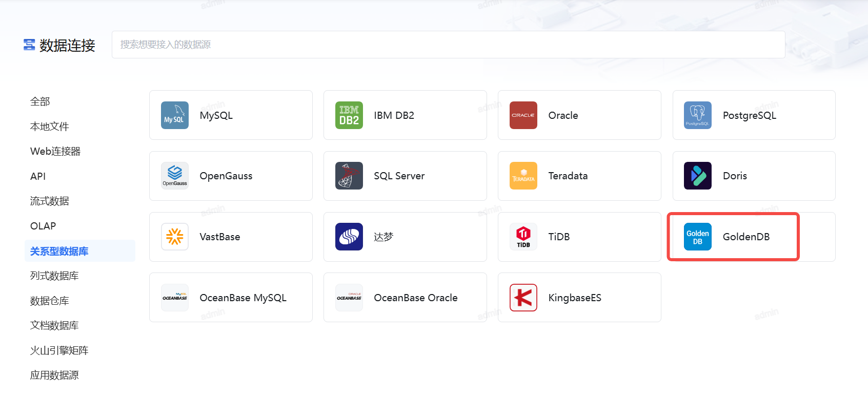Viewport: 868px width, 398px height.
Task: Click the Oracle label text
Action: coord(563,115)
